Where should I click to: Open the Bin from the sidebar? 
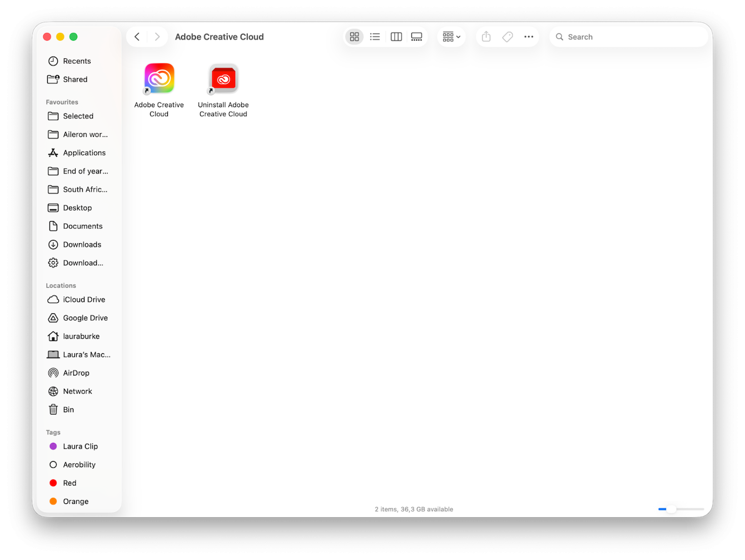pos(68,409)
